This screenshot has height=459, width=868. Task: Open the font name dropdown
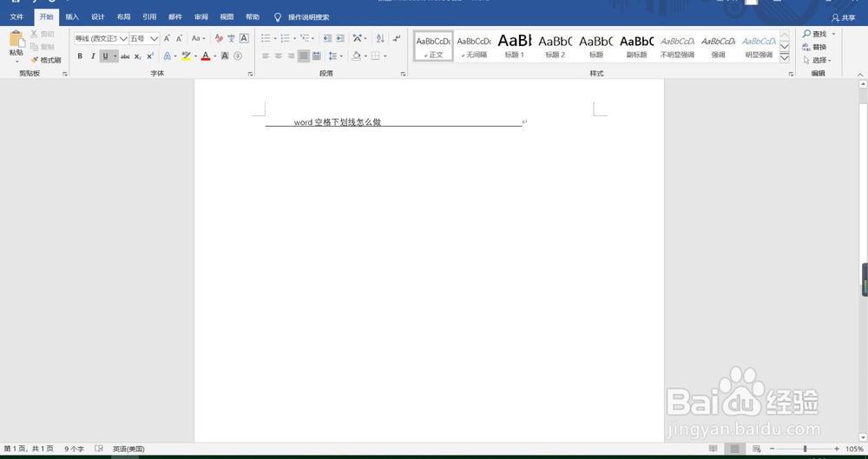coord(123,39)
